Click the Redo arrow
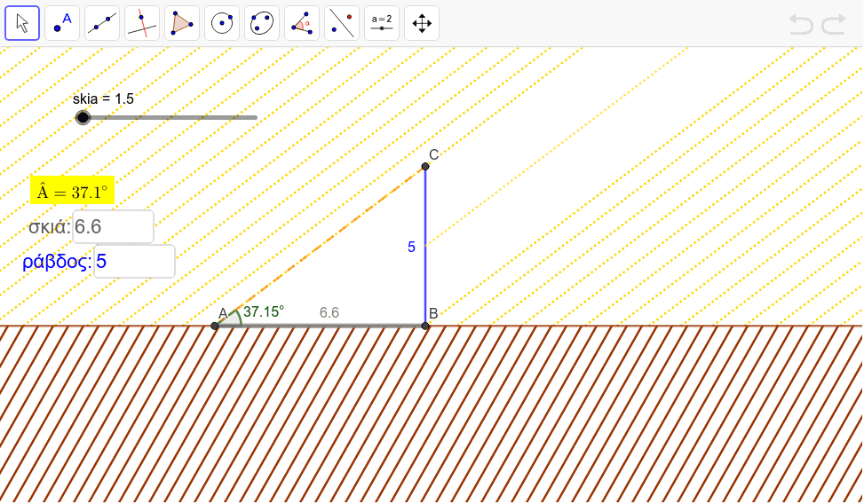 point(834,24)
